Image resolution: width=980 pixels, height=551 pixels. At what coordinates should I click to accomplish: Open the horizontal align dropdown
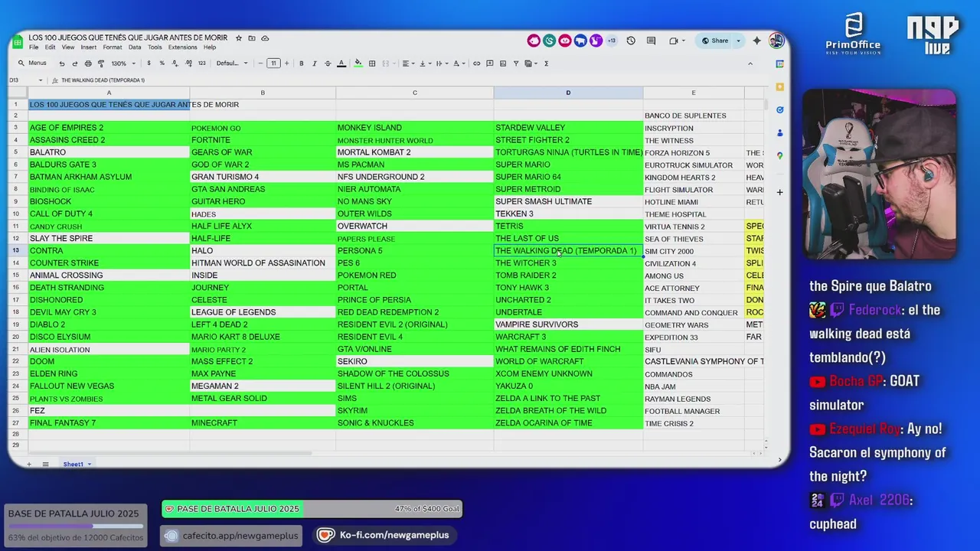point(407,64)
